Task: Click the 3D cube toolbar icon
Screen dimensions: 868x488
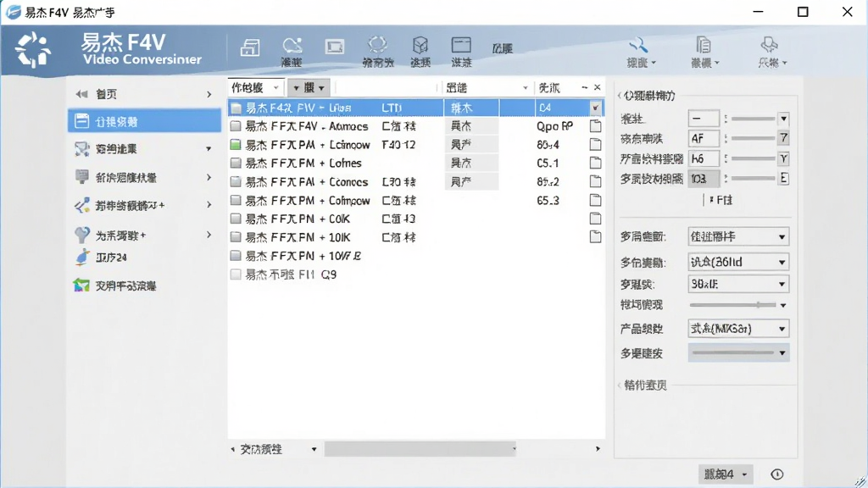Action: 420,45
